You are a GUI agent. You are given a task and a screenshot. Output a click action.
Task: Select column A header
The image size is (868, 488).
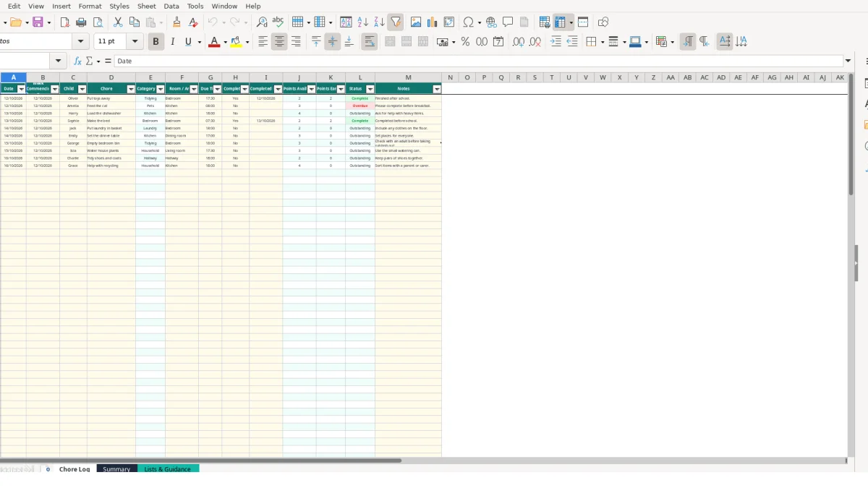point(13,77)
